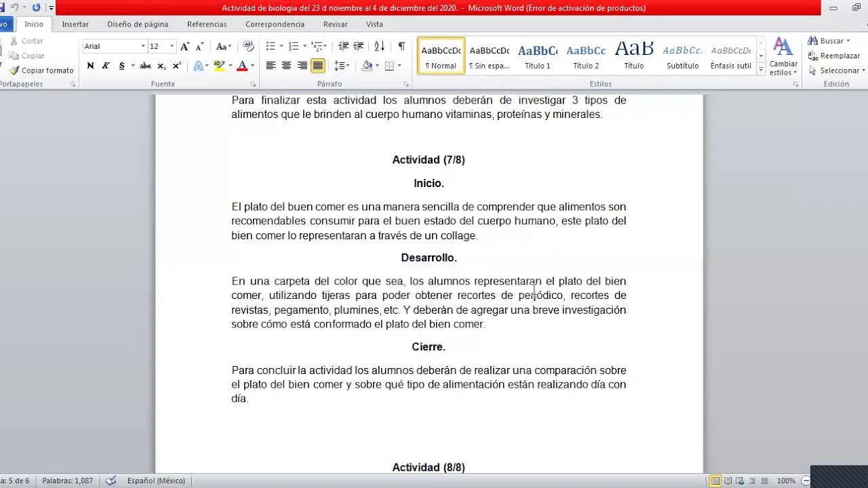Open the Change Case (Aa) menu
Screen dimensions: 868x488
224,46
